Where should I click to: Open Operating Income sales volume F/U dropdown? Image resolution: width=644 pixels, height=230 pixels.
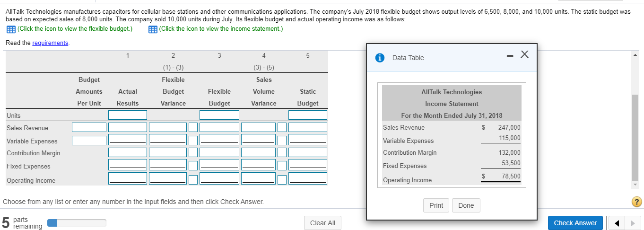[x=282, y=180]
